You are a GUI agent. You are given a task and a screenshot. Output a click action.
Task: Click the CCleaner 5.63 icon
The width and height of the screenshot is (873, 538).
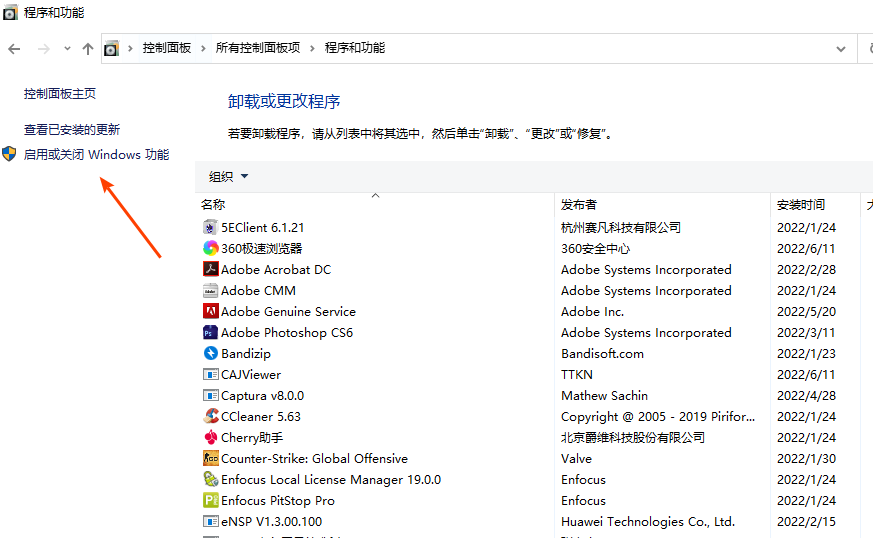(x=210, y=416)
